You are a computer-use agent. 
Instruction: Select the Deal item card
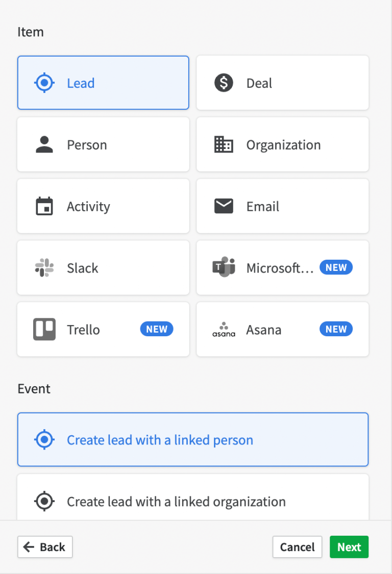pyautogui.click(x=282, y=82)
